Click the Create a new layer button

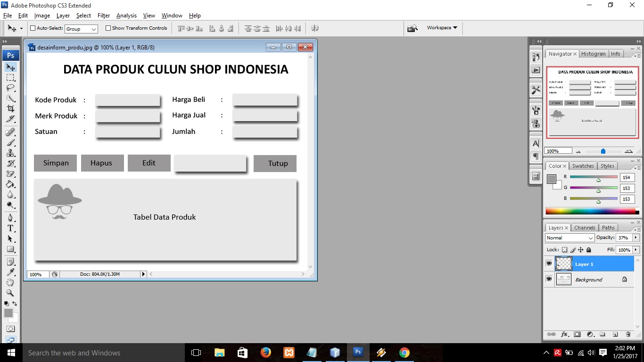pos(616,334)
